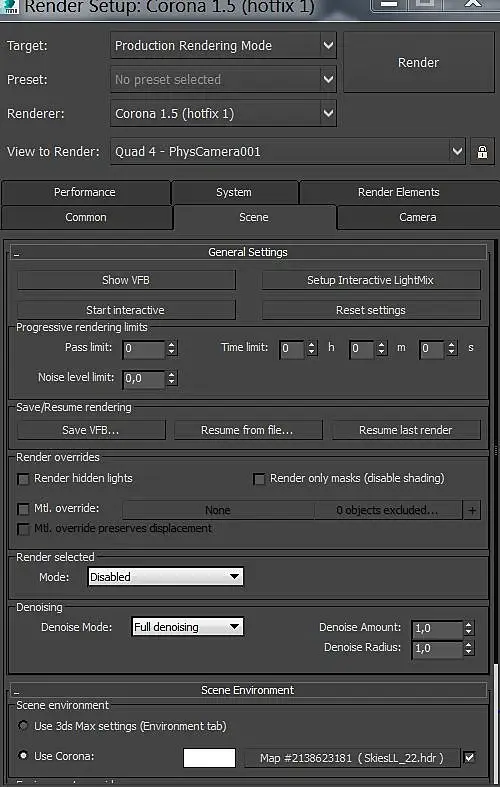Click the Resume last render button
500x787 pixels.
click(x=406, y=430)
